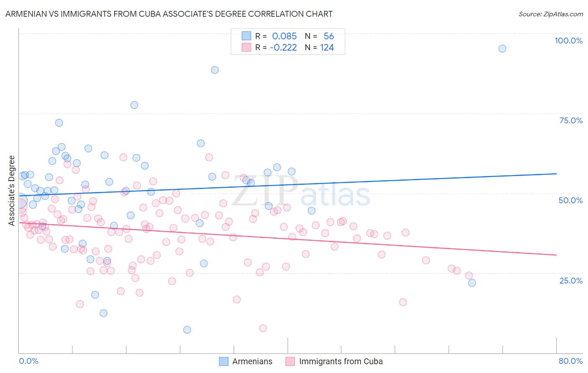Click the blue data point near 88% value
This screenshot has height=373, width=588.
pyautogui.click(x=215, y=70)
